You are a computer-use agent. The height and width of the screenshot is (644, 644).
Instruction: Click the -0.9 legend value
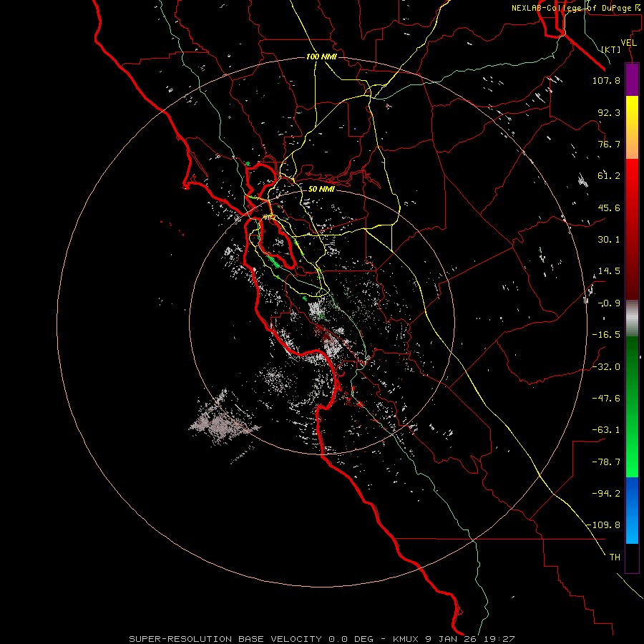coord(609,303)
